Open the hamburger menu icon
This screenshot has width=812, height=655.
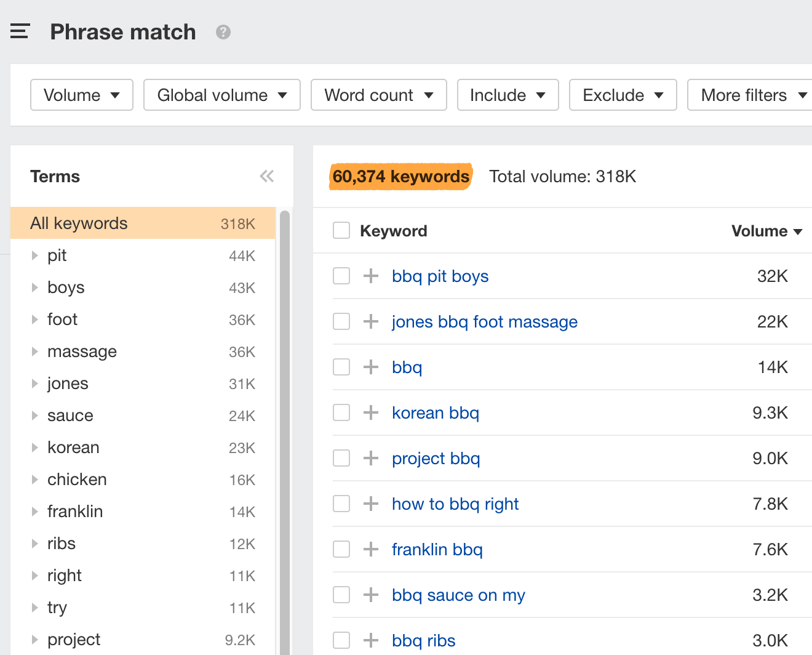click(x=20, y=31)
